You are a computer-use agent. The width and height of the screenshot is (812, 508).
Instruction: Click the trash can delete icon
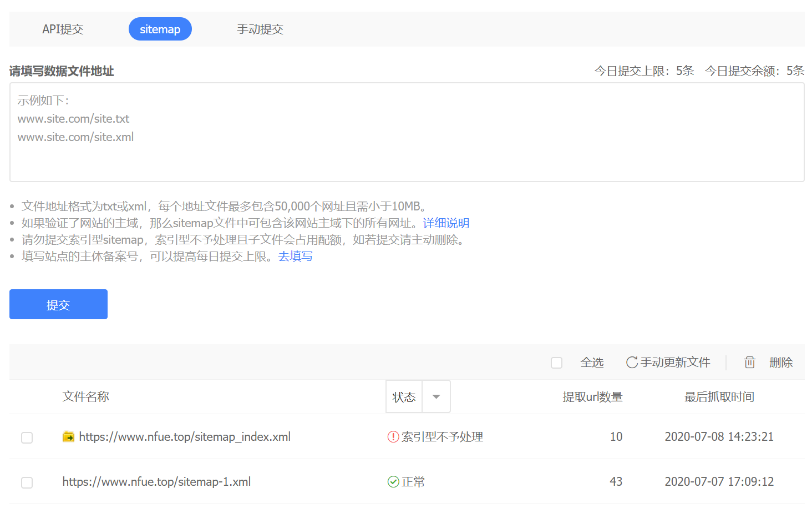tap(749, 363)
